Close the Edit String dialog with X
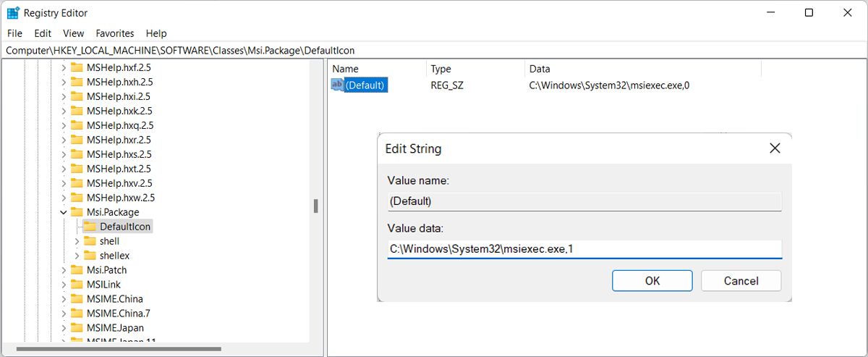Screen dimensions: 868x357 [x=774, y=148]
